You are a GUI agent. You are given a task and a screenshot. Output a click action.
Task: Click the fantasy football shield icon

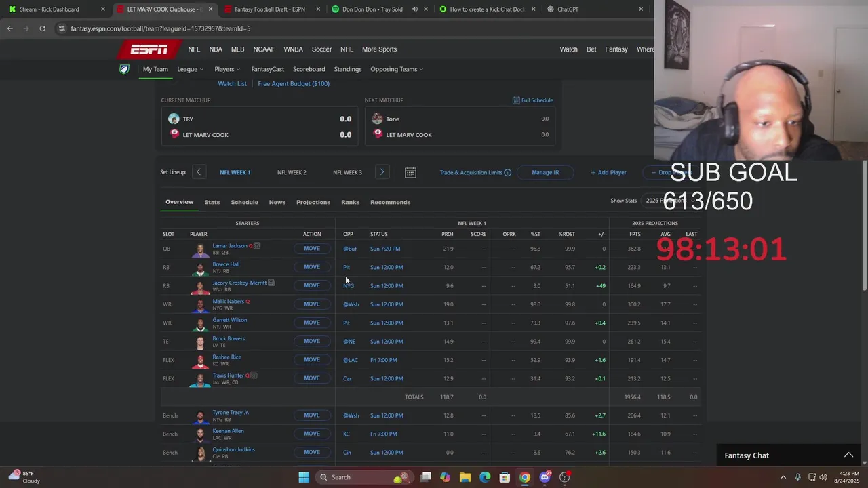124,69
